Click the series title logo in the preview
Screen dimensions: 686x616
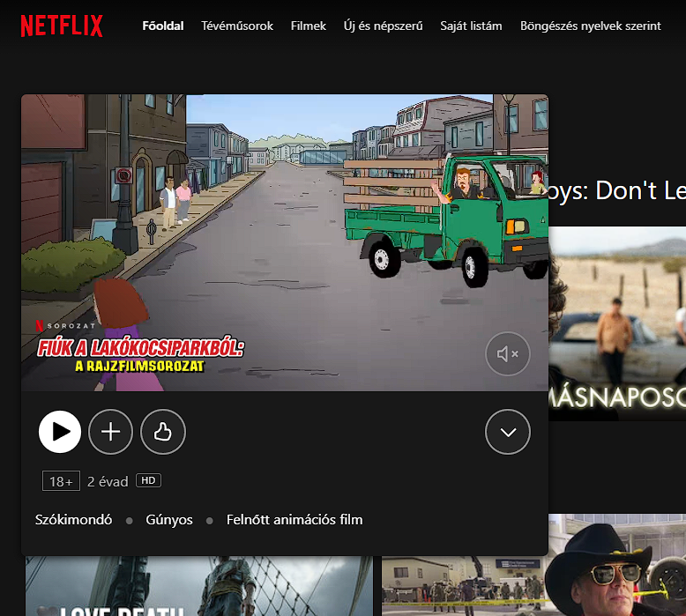(x=140, y=355)
